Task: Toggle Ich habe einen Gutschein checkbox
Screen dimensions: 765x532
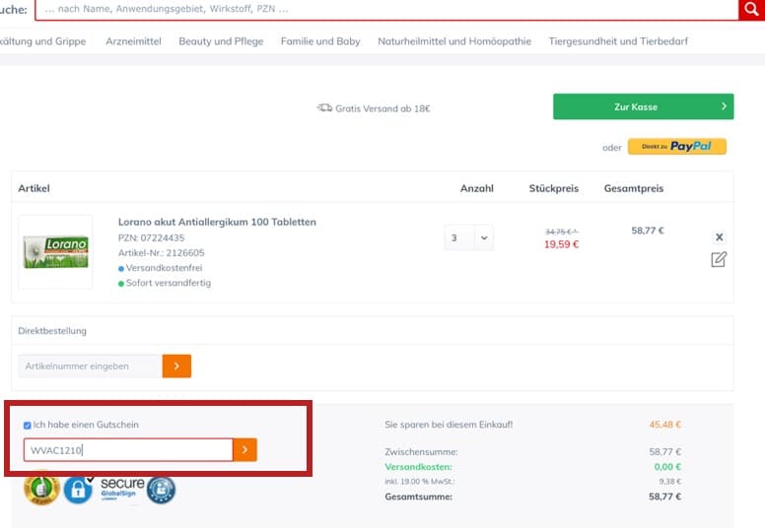Action: click(x=28, y=426)
